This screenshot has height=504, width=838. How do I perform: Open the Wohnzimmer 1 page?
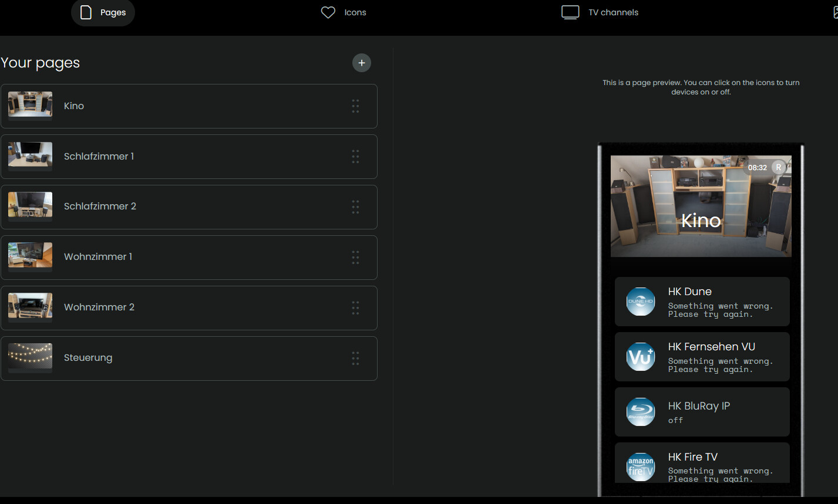point(189,258)
